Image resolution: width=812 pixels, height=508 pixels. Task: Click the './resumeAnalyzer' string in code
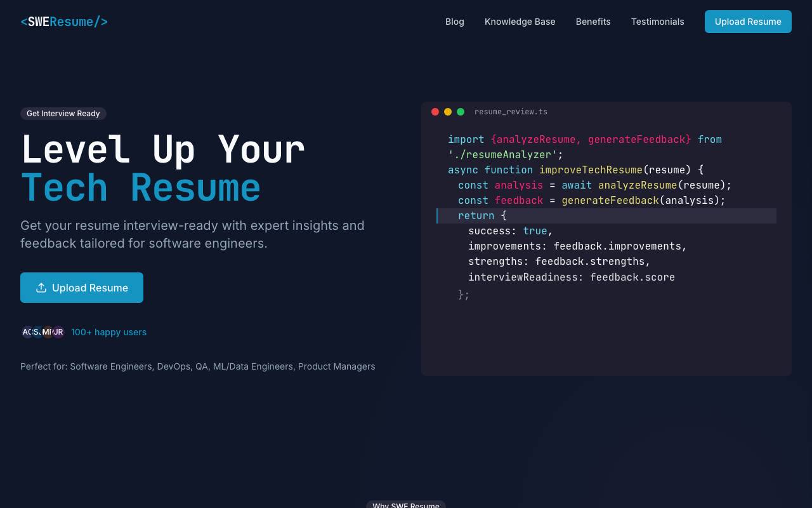coord(502,155)
